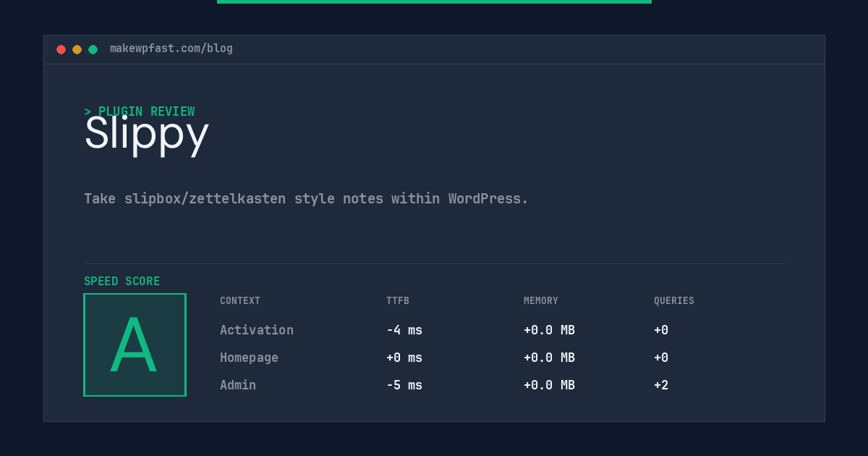Select the Admin row label
868x456 pixels.
pos(238,385)
